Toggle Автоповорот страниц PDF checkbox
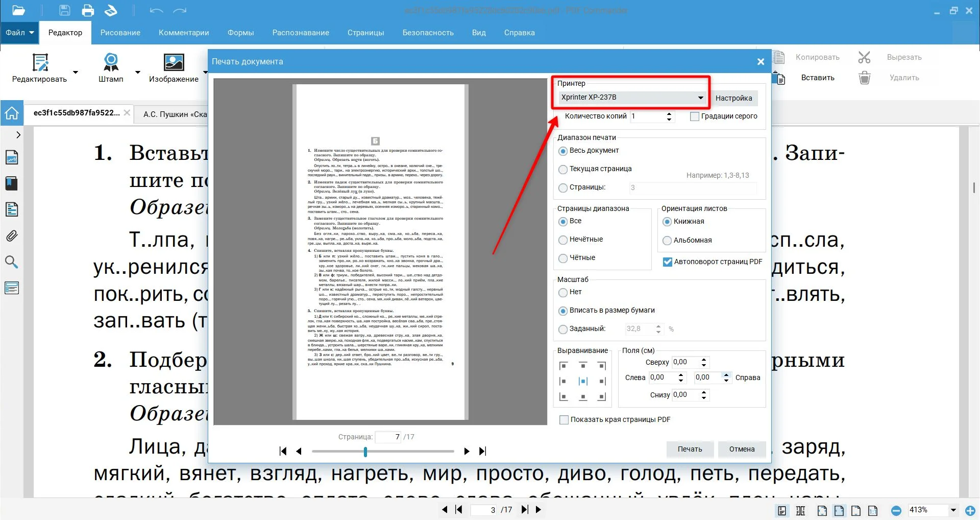This screenshot has width=980, height=520. tap(667, 262)
